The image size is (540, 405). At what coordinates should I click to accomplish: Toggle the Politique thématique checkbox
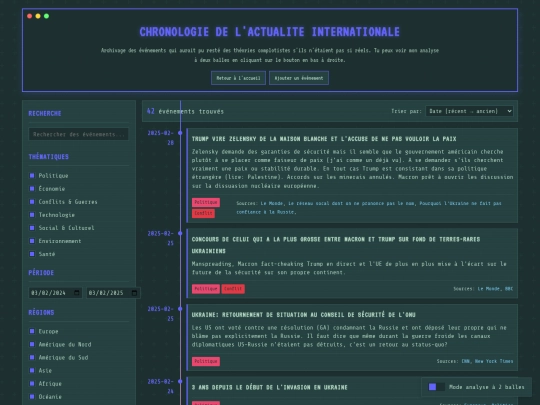pos(32,176)
